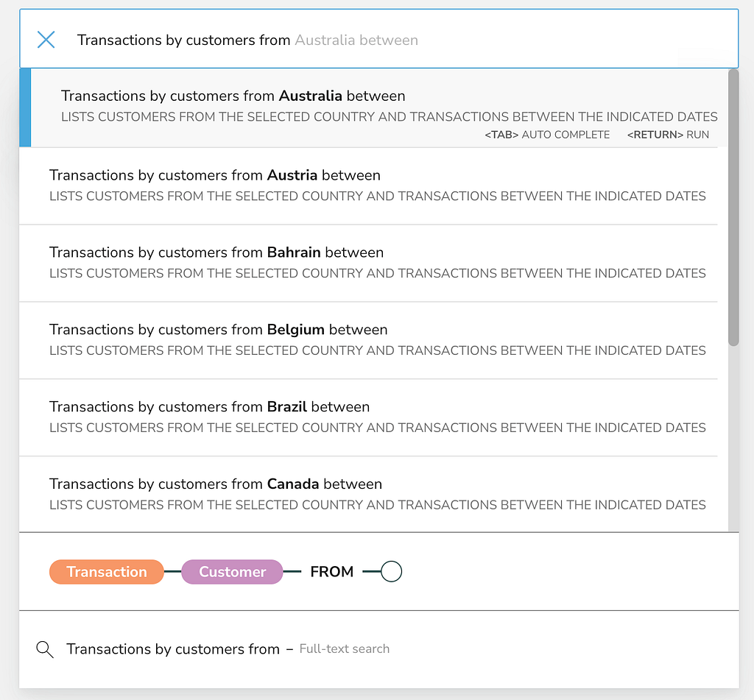Pick the Bahrain transactions suggestion
The image size is (754, 700).
[x=216, y=252]
